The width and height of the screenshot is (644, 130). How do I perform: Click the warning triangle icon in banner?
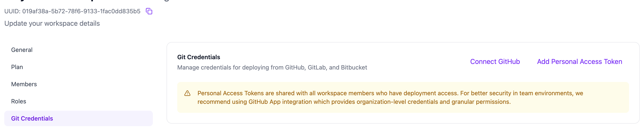[187, 93]
